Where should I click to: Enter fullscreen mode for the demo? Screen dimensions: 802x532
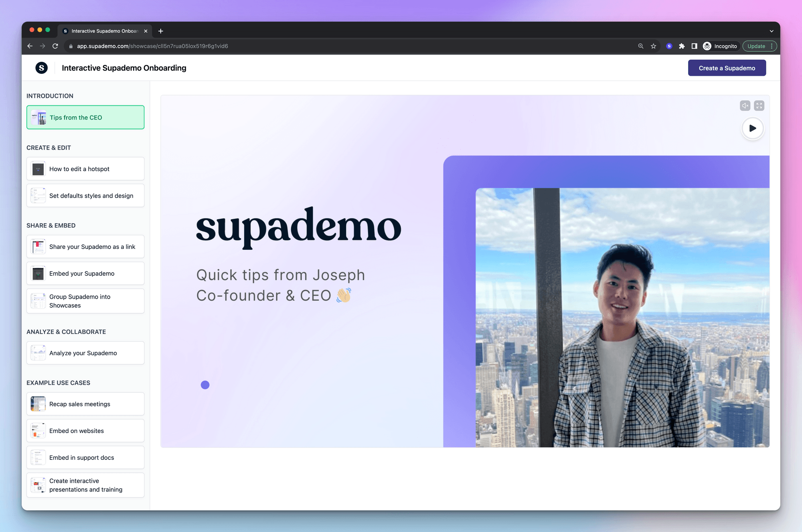pos(759,105)
